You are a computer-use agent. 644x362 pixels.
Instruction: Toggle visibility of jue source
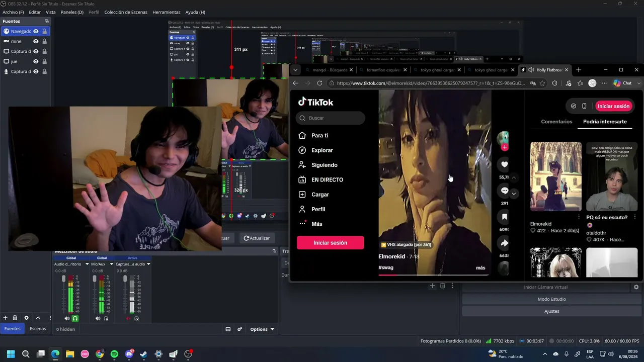pyautogui.click(x=36, y=61)
